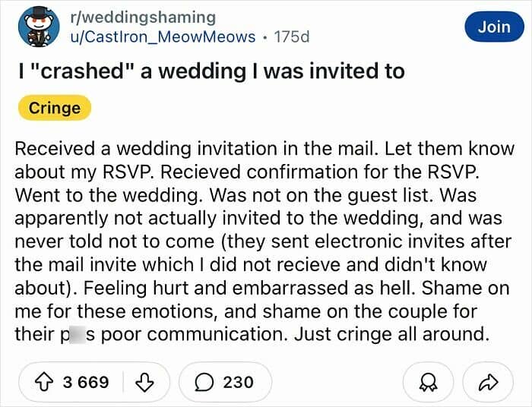Click the 3 669 vote count
Screen dimensions: 532x407
click(x=86, y=381)
